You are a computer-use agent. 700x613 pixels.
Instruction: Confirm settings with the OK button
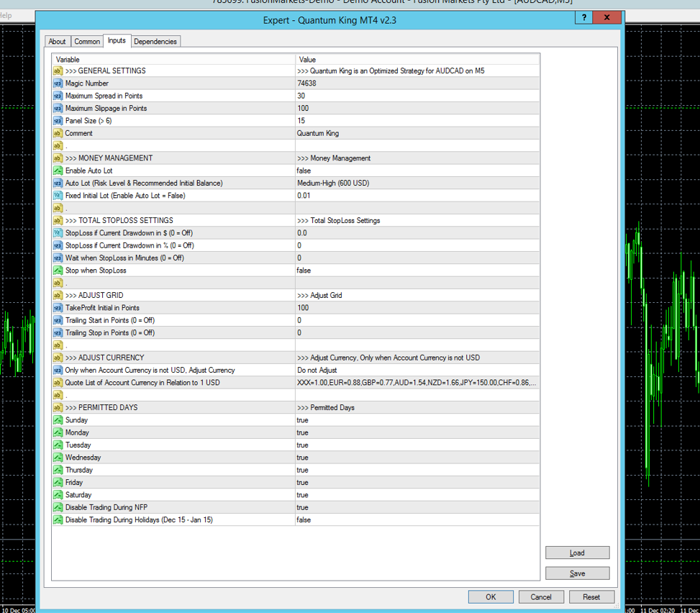[x=491, y=597]
